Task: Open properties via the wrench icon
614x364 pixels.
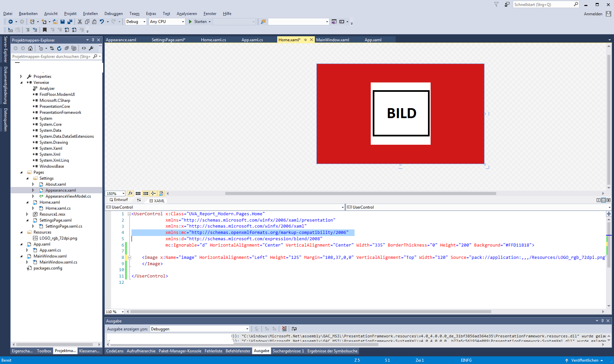Action: 91,48
